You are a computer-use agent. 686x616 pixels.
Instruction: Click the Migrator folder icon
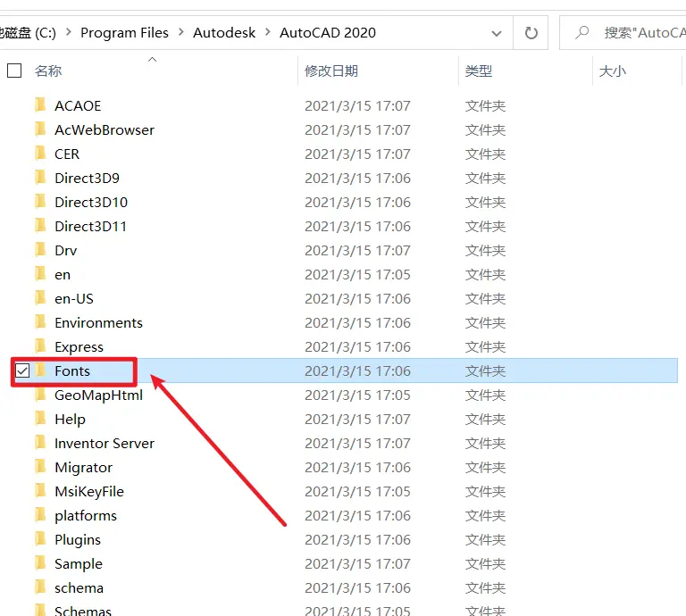[x=40, y=467]
